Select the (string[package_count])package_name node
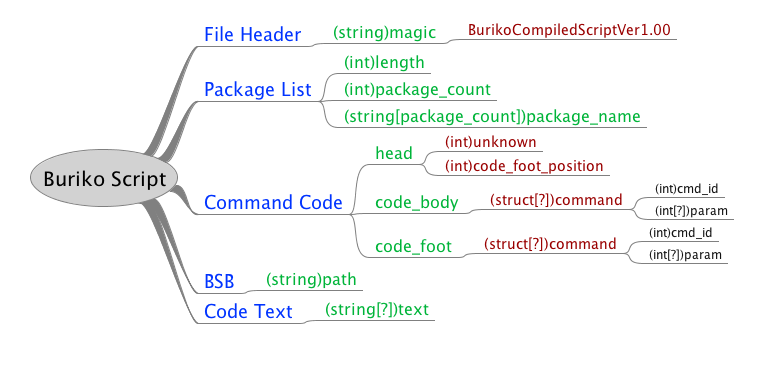779x367 pixels. click(x=492, y=116)
